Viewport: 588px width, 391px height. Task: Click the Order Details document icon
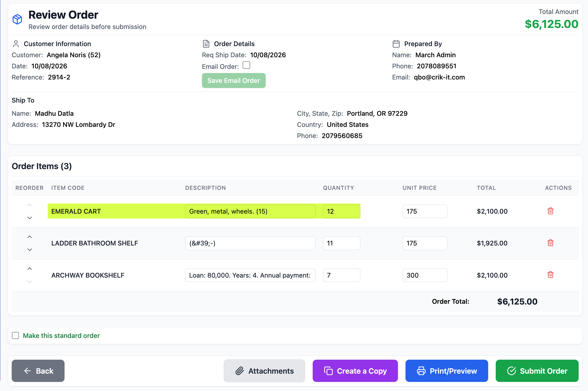coord(206,44)
